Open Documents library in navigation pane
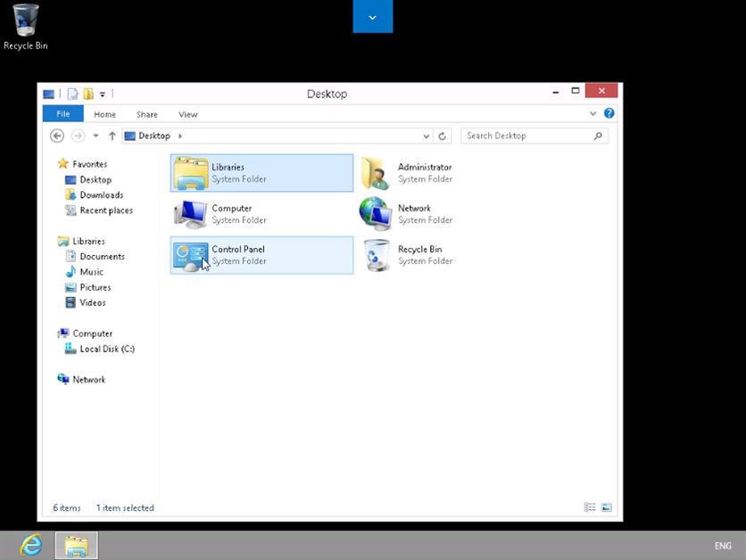The height and width of the screenshot is (560, 746). 103,256
